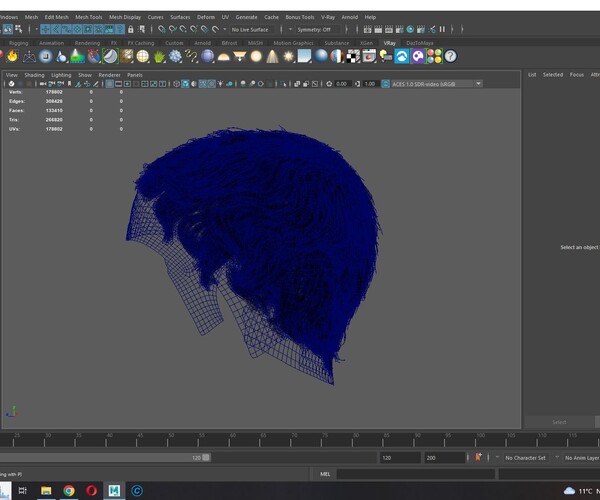Click the V-Ray frame buffer shelf icon
Viewport: 600px width, 500px height.
(369, 56)
